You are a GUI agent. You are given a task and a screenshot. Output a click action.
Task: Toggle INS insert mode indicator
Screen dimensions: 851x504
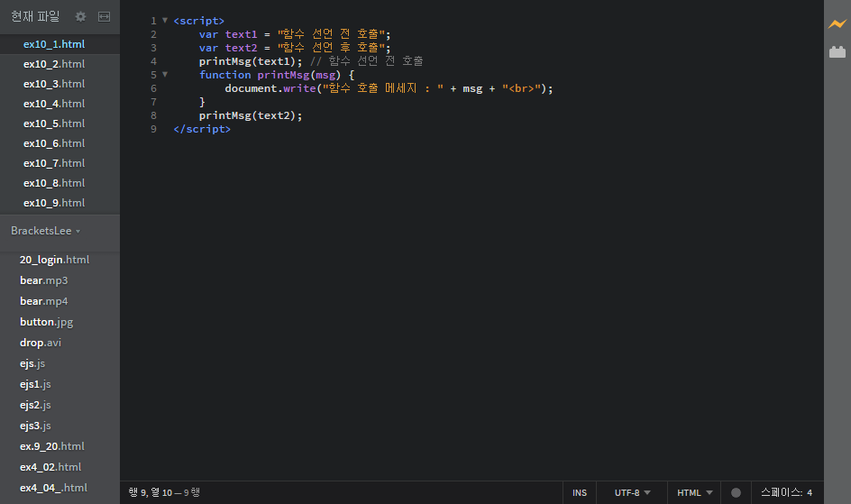[580, 492]
